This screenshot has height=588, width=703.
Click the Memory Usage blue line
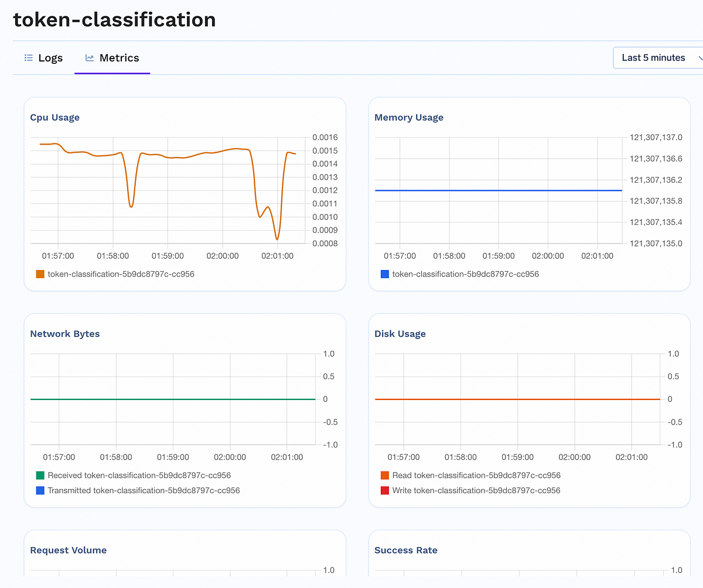coord(499,190)
